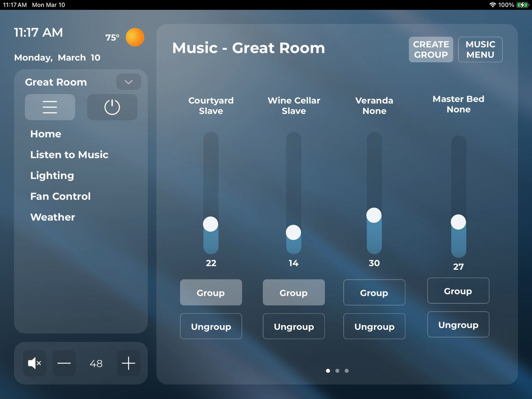Toggle the hamburger menu list icon
Image resolution: width=532 pixels, height=399 pixels.
pos(50,107)
